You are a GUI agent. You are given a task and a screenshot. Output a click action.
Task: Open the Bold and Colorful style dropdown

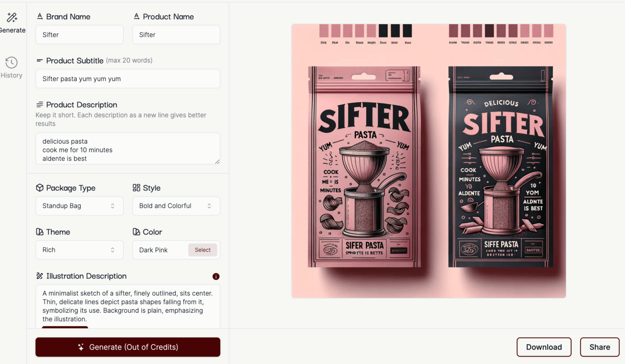pyautogui.click(x=176, y=206)
